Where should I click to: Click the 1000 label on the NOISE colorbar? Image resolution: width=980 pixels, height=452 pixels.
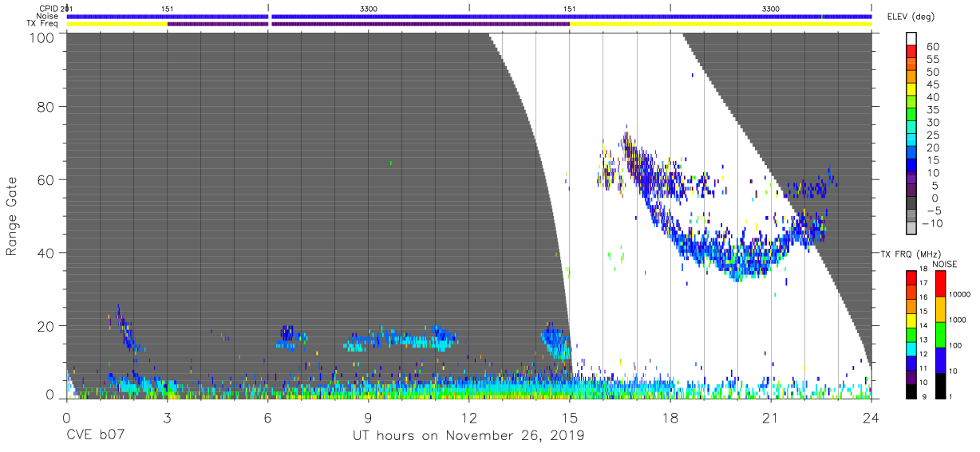tap(958, 320)
